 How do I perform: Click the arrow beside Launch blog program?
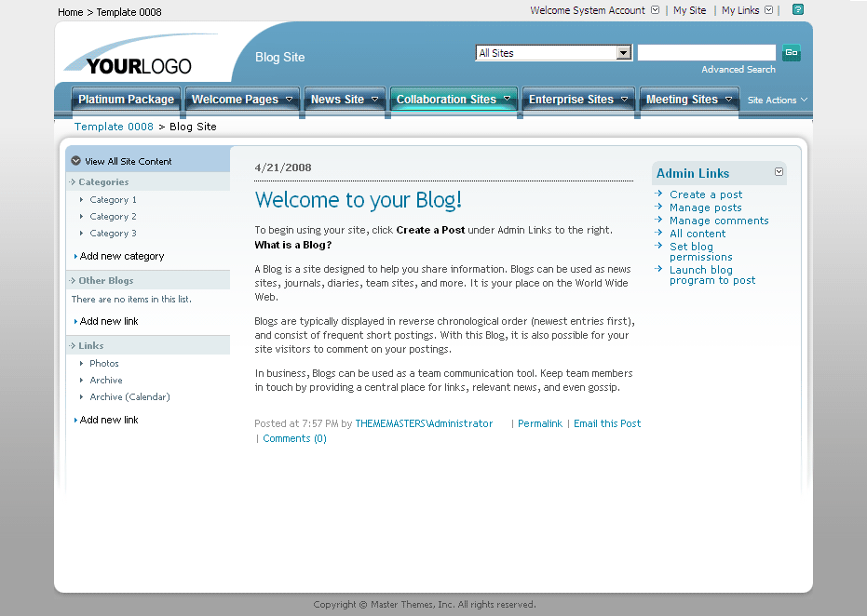tap(658, 270)
